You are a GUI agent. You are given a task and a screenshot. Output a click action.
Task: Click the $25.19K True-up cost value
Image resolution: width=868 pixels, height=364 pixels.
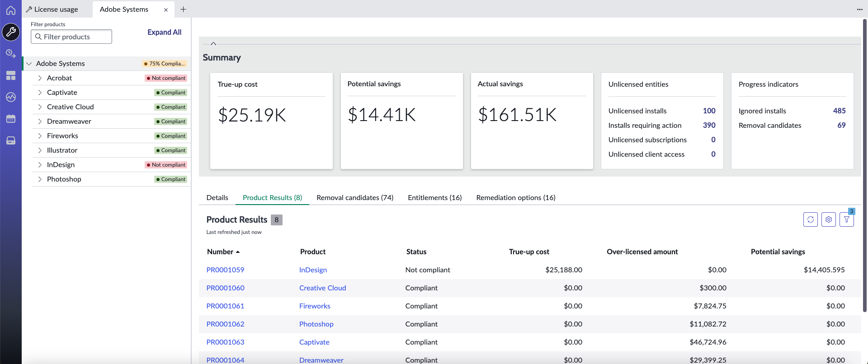(252, 115)
